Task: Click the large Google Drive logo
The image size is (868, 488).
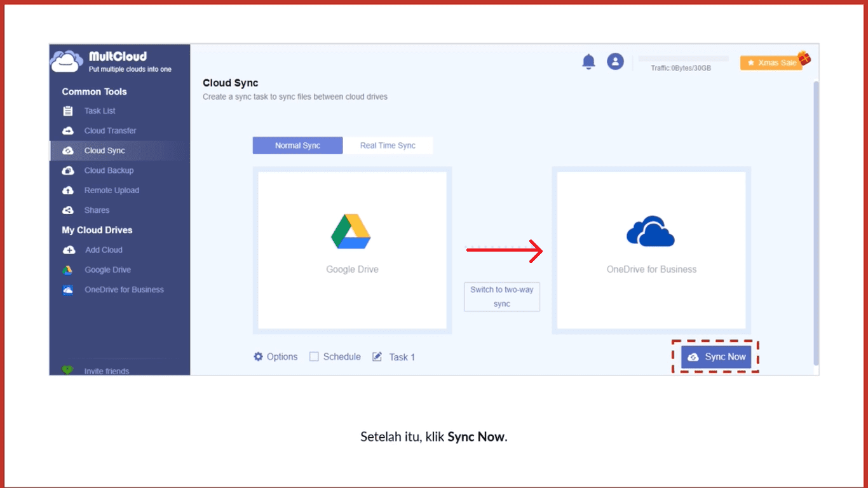Action: tap(351, 231)
